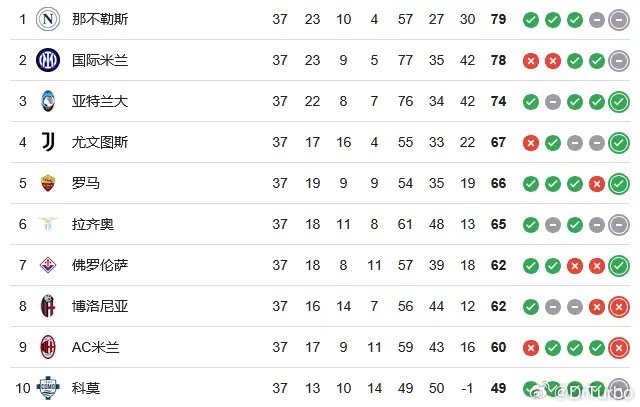Click Atalanta's latest win result circle
The image size is (640, 407).
pyautogui.click(x=619, y=102)
